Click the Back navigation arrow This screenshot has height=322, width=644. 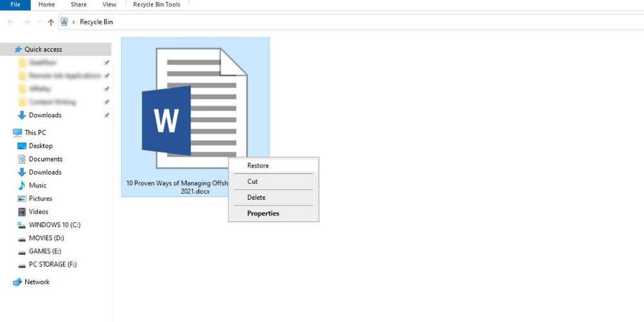pos(11,22)
